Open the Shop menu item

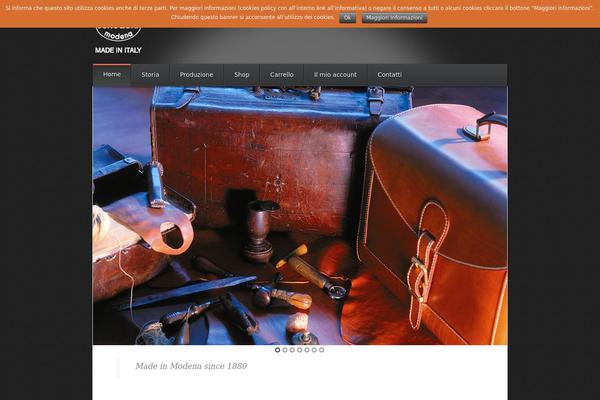(x=242, y=75)
